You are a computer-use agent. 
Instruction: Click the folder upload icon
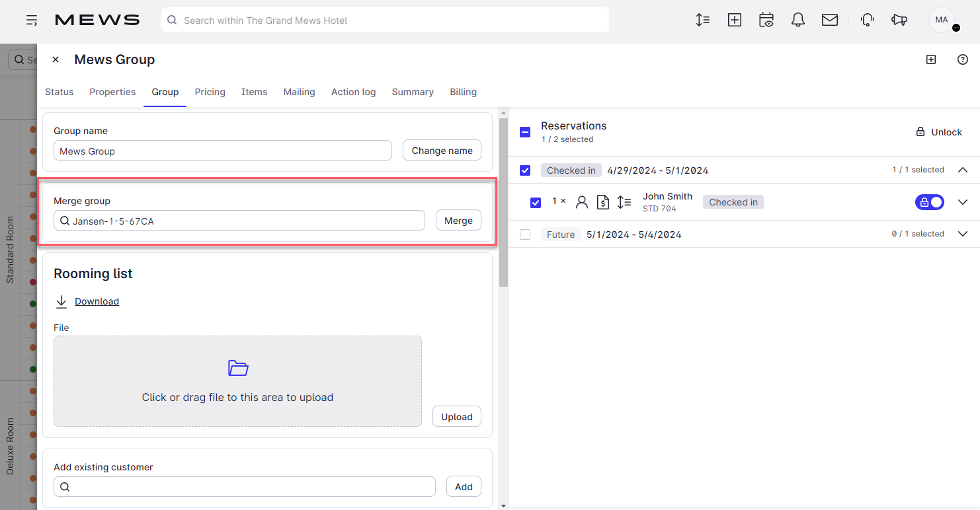coord(238,368)
